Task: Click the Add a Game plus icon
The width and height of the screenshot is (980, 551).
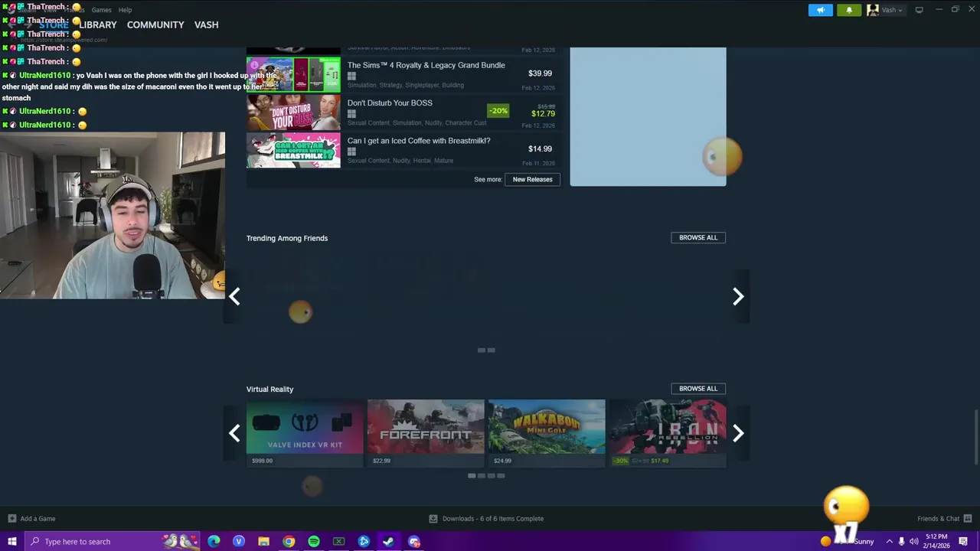Action: pos(11,518)
